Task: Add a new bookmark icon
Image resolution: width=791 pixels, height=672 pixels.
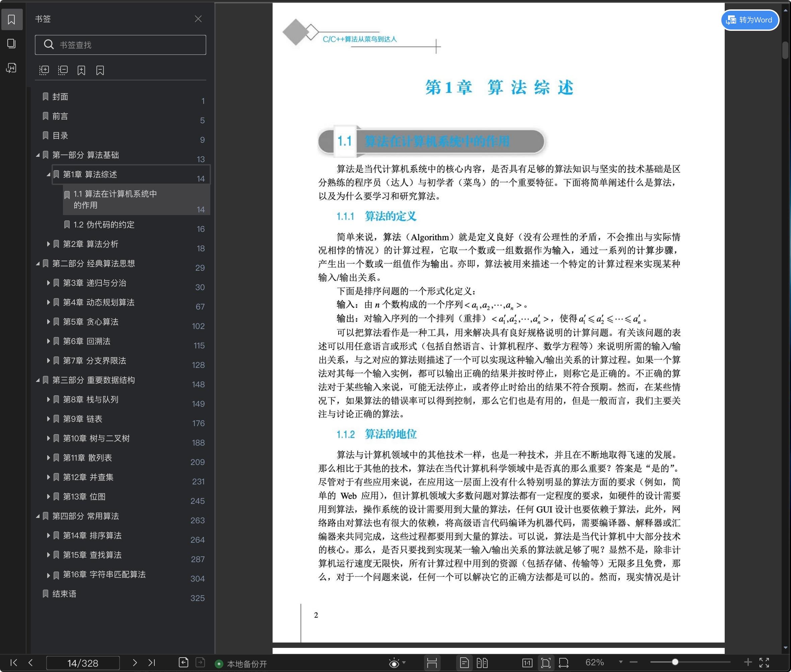Action: [x=81, y=70]
